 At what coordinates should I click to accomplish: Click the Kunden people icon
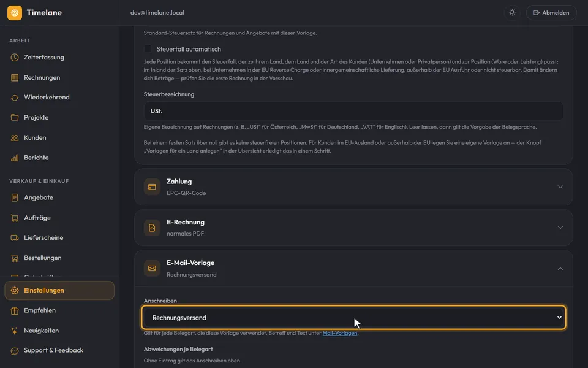click(15, 138)
